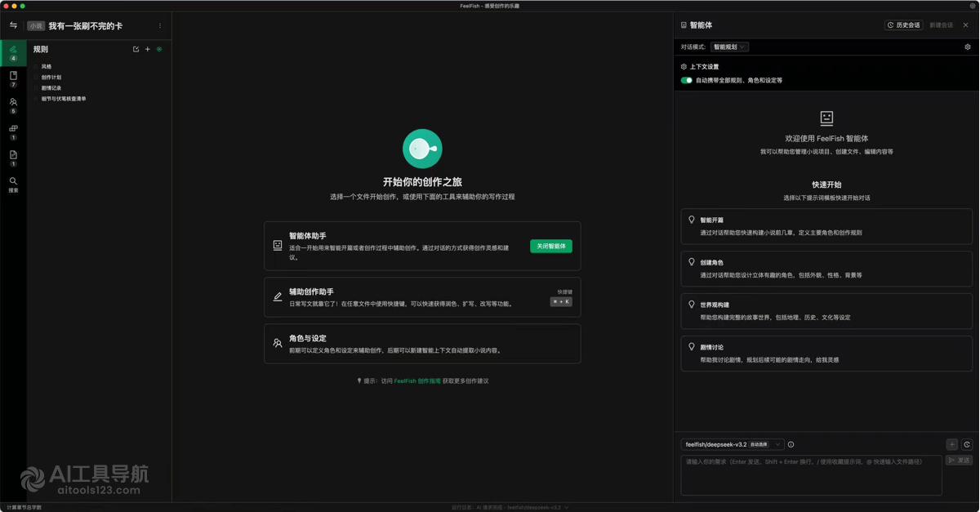Open the 搜索 search sidebar icon

[13, 185]
